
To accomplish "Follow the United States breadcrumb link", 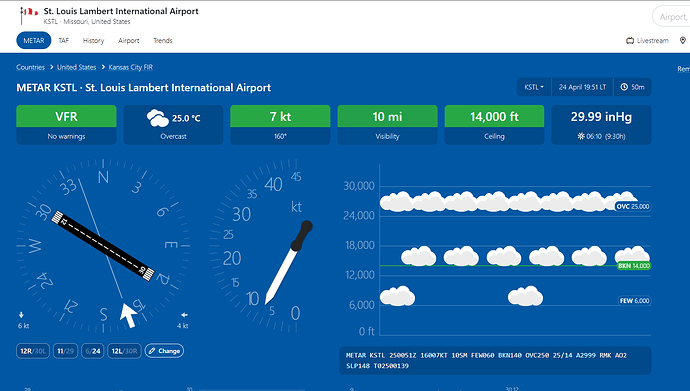I will click(x=77, y=67).
